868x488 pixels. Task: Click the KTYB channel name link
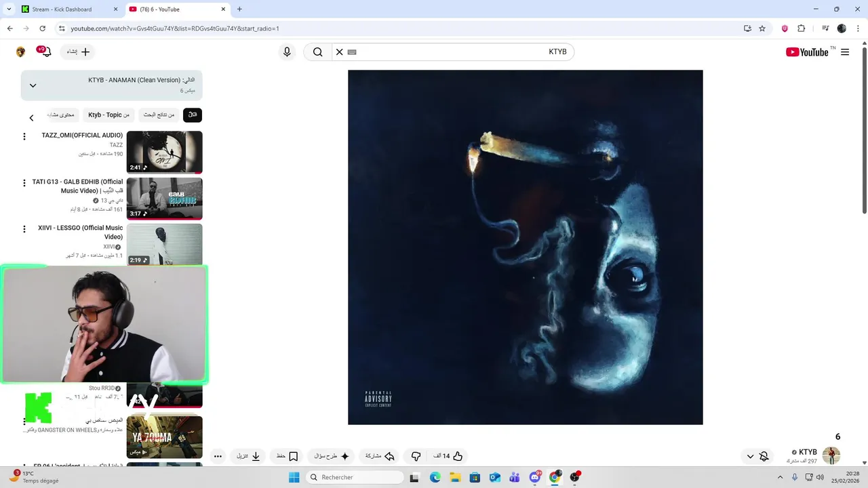[x=808, y=452]
